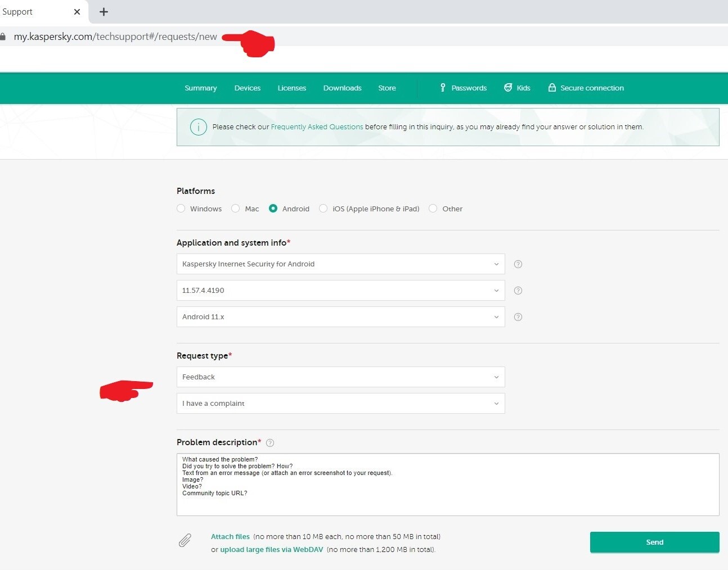Open the Downloads menu item
This screenshot has height=570, width=728.
pos(343,88)
